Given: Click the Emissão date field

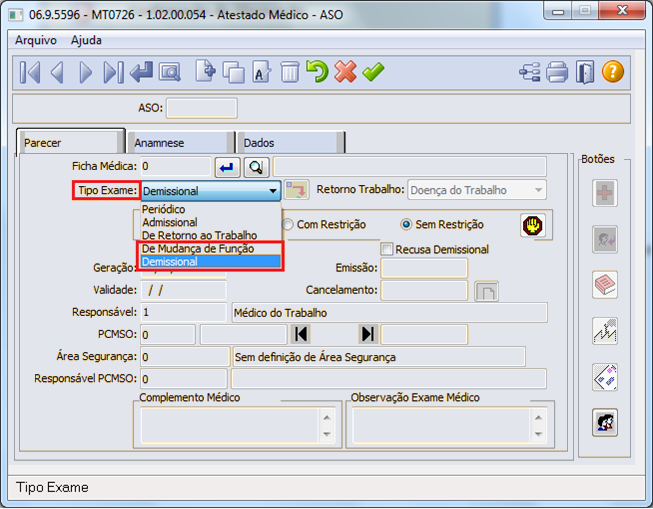Looking at the screenshot, I should (424, 268).
